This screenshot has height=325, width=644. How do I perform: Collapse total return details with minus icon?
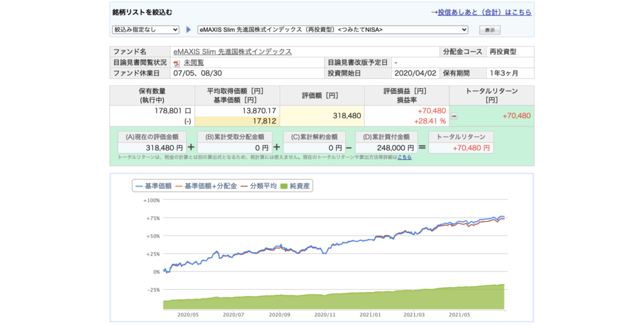(x=454, y=116)
